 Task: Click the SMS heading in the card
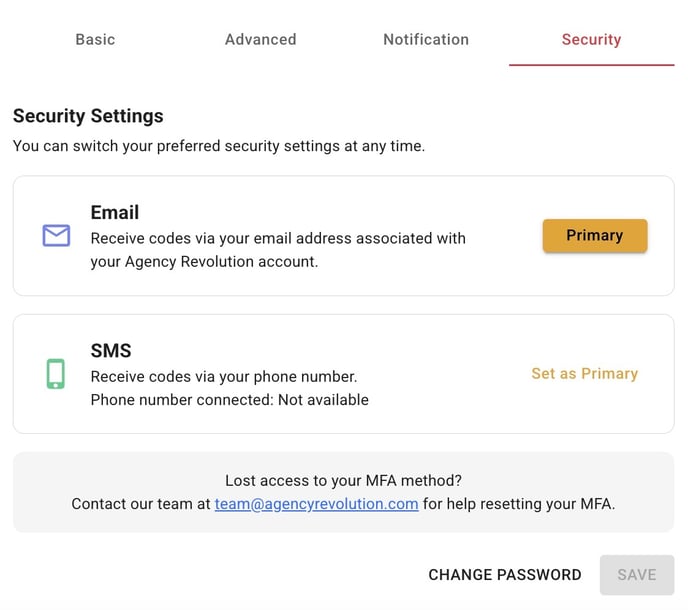point(111,351)
